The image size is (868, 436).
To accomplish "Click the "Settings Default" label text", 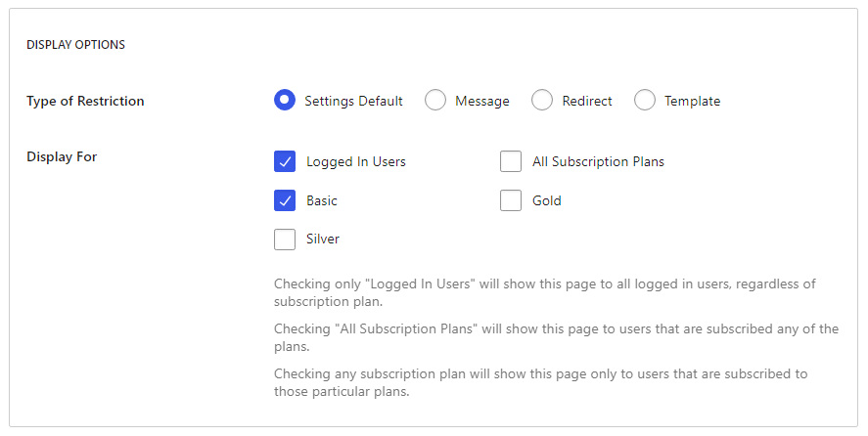I will (x=353, y=101).
